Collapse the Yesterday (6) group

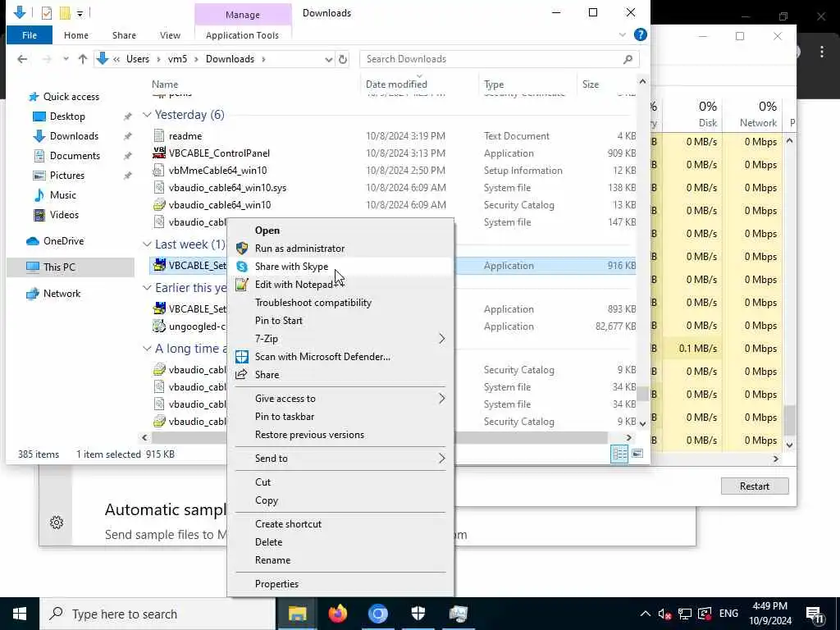147,115
